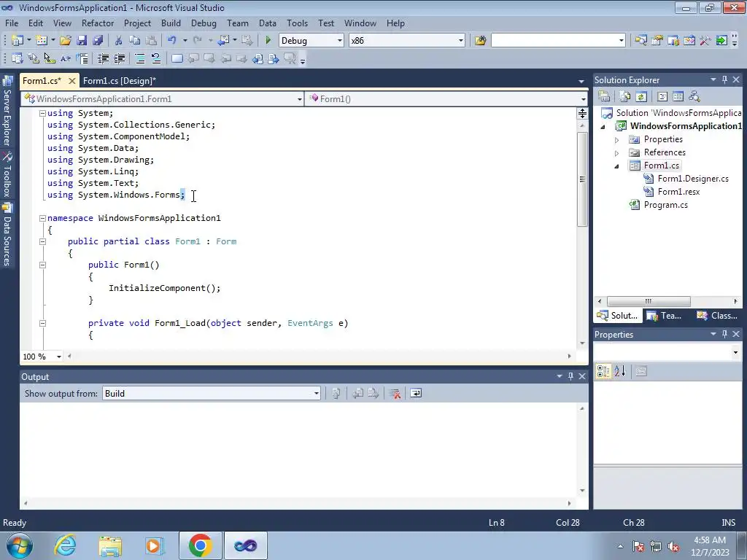Screen dimensions: 747x560
Task: Expand the References node in Solution Explorer
Action: pyautogui.click(x=616, y=153)
